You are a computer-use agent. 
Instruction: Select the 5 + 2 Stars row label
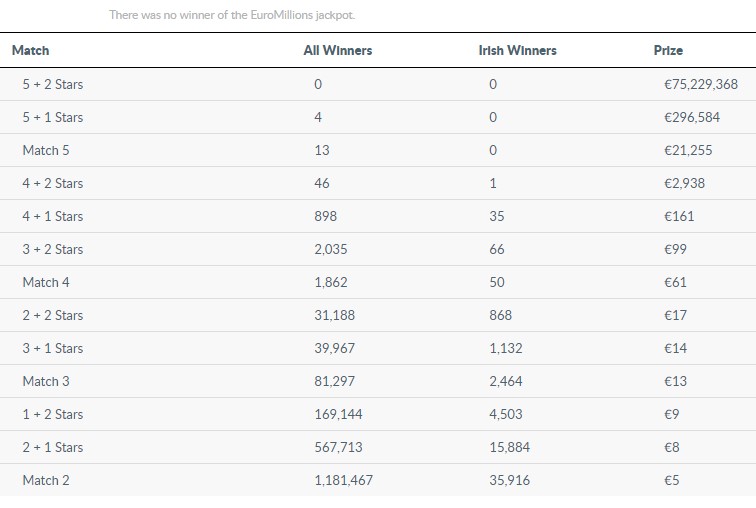53,85
